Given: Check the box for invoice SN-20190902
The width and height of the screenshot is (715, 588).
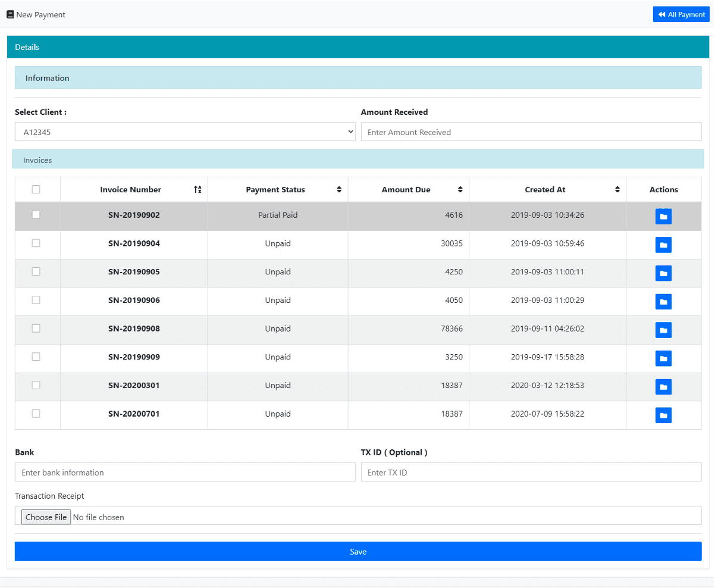Looking at the screenshot, I should [36, 215].
